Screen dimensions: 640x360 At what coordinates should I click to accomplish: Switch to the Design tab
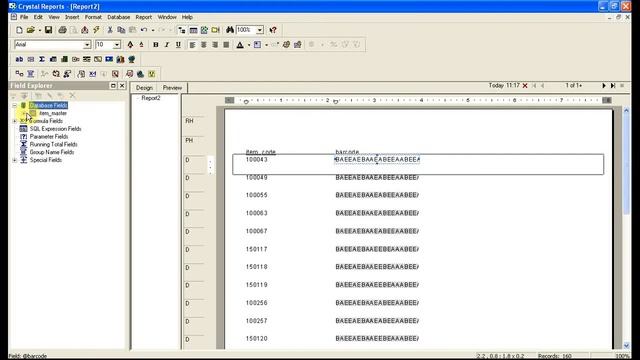pos(144,88)
